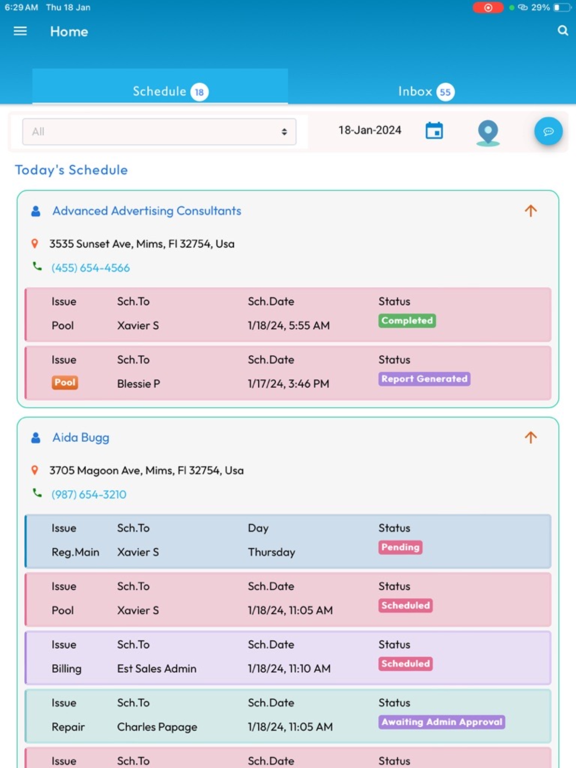Click the Completed status badge
The image size is (576, 768).
(407, 321)
